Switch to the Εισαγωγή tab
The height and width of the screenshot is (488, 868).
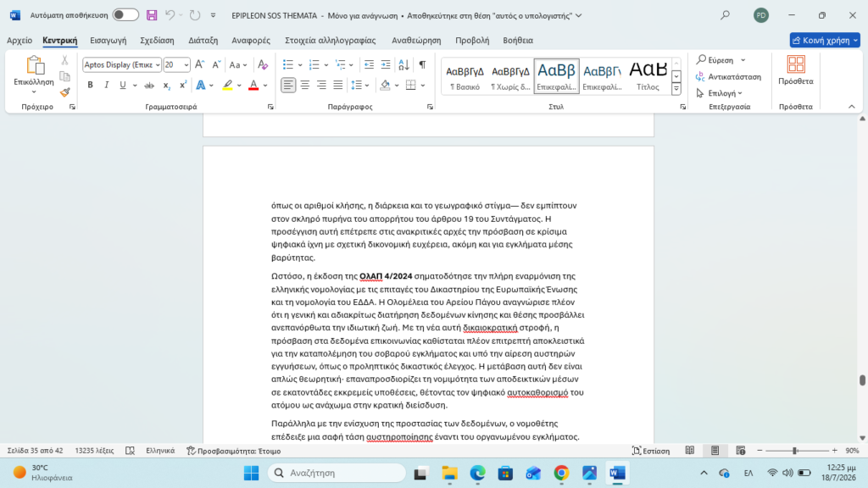(108, 41)
